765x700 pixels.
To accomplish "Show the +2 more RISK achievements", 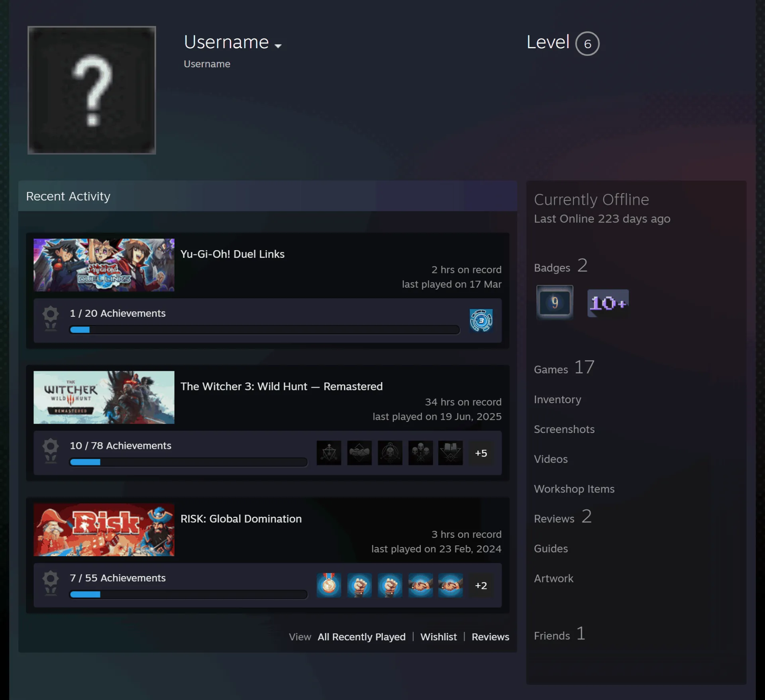I will pos(481,585).
